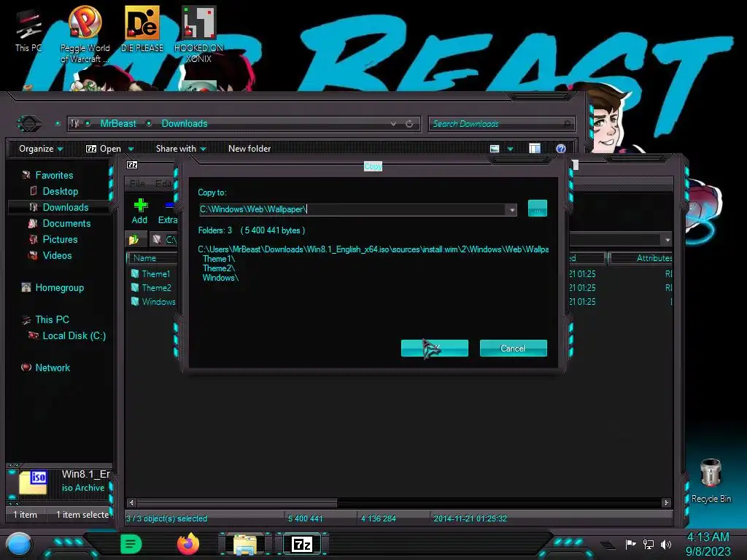
Task: Click the Explorer help icon
Action: click(x=561, y=149)
